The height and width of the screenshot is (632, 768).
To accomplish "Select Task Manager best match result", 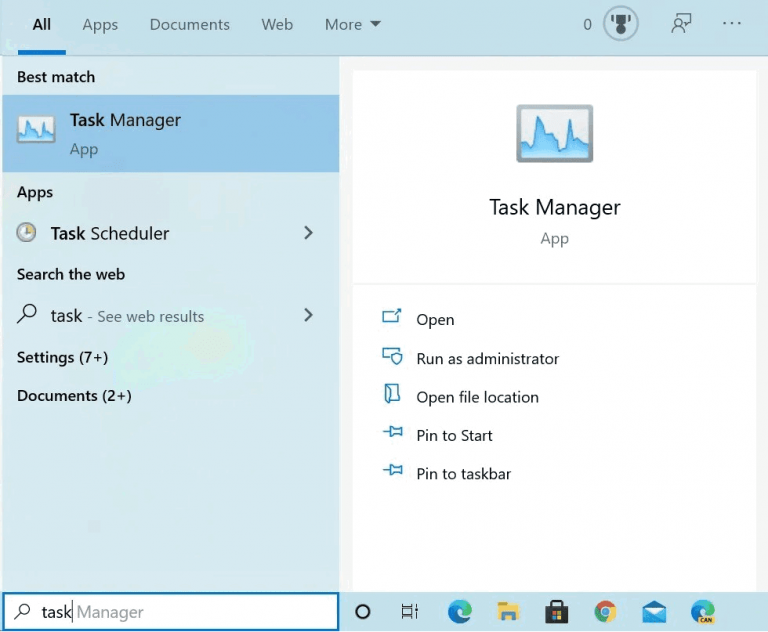I will (170, 133).
